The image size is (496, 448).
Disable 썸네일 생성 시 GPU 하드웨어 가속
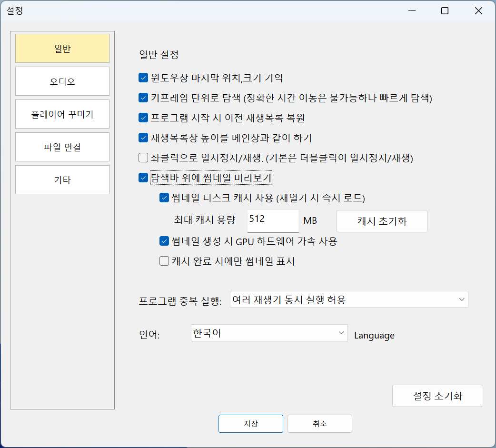164,241
